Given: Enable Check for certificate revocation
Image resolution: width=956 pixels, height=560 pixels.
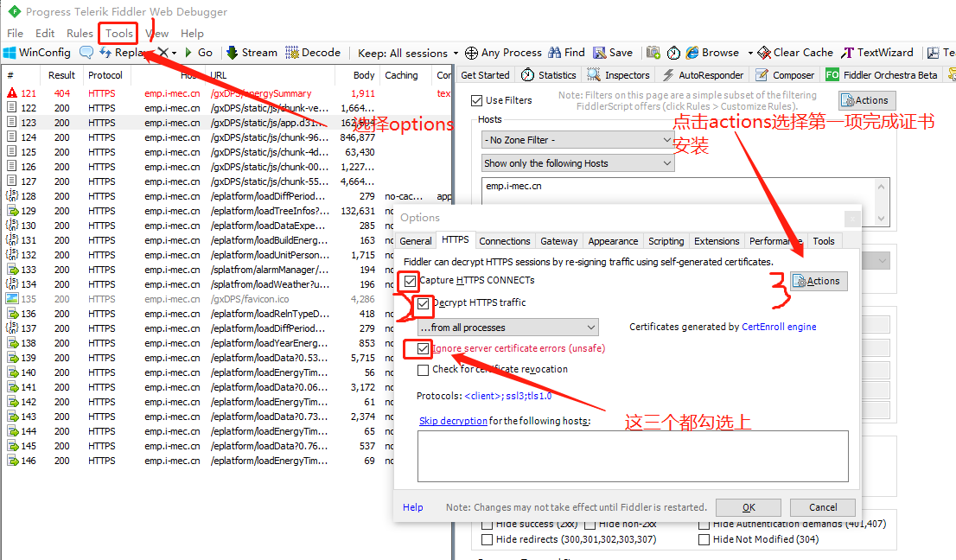Looking at the screenshot, I should coord(423,370).
